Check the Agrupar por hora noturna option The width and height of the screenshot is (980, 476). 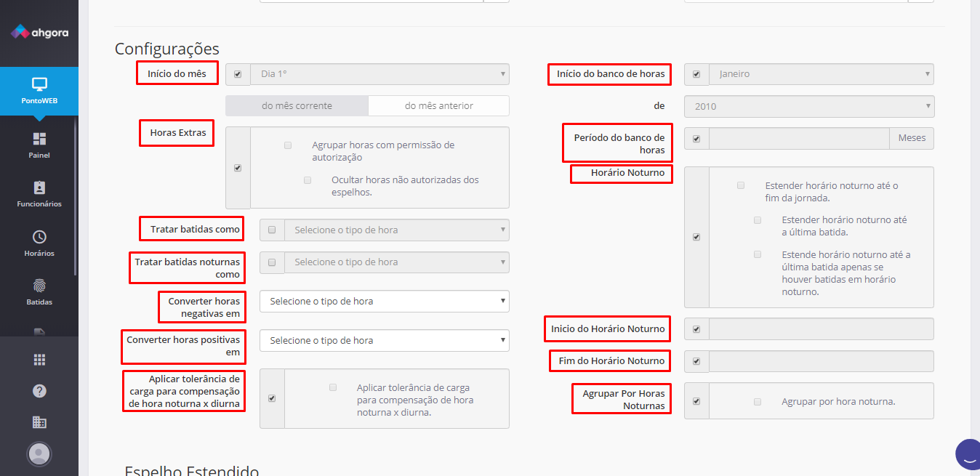[x=758, y=401]
